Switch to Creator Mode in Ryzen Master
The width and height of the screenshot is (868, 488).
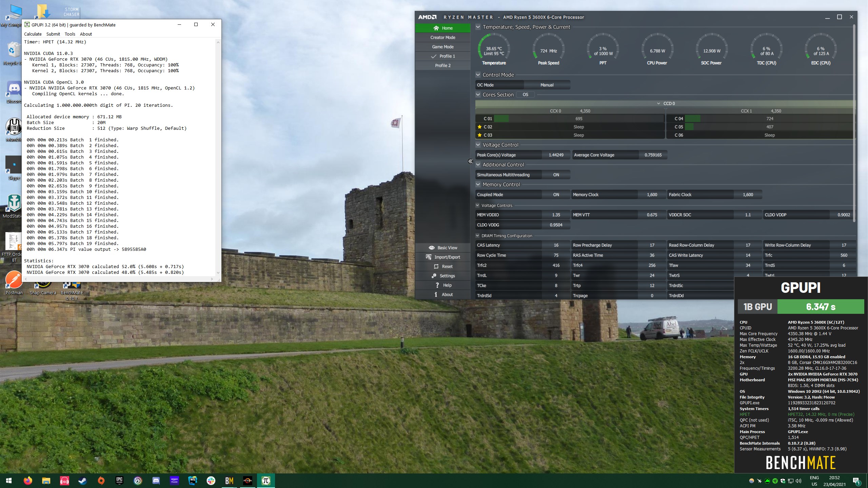point(442,38)
